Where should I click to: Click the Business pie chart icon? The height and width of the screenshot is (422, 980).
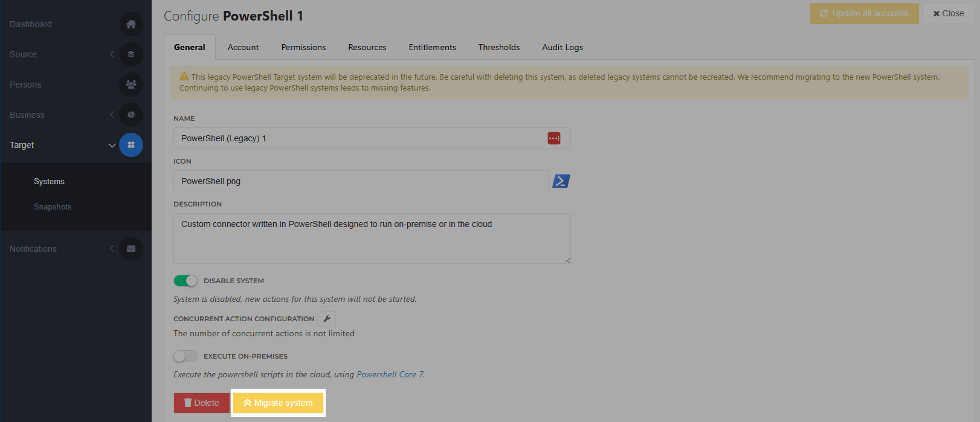click(x=131, y=115)
